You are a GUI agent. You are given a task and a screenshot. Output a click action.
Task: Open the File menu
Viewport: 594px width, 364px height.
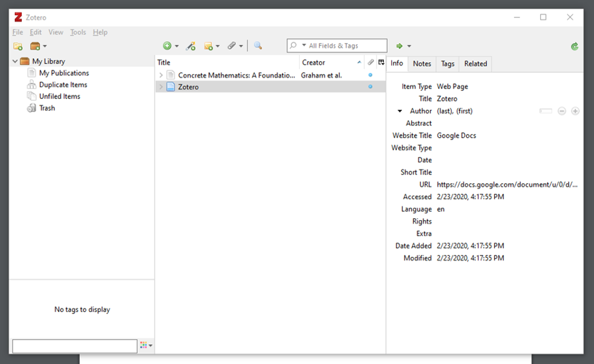click(17, 32)
